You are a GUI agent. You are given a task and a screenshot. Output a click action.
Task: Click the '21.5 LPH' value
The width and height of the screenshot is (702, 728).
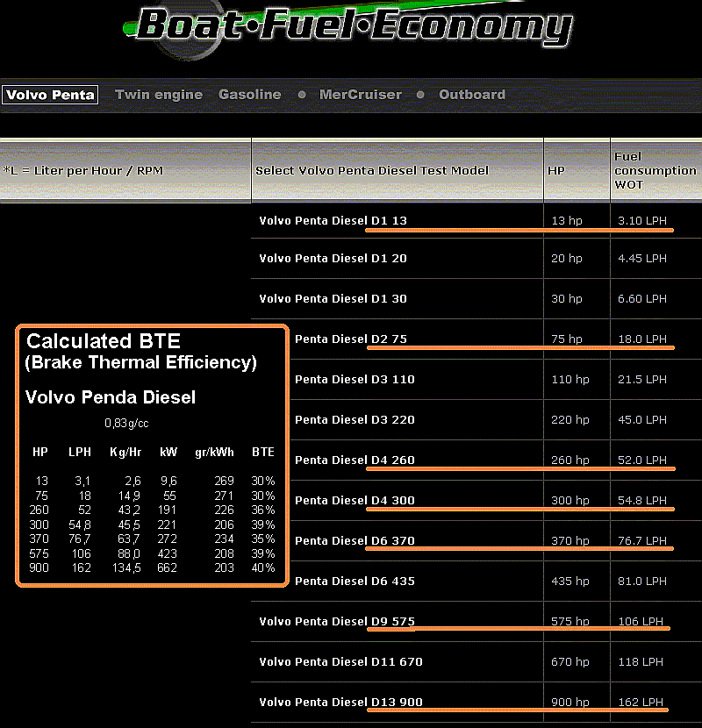pyautogui.click(x=642, y=379)
